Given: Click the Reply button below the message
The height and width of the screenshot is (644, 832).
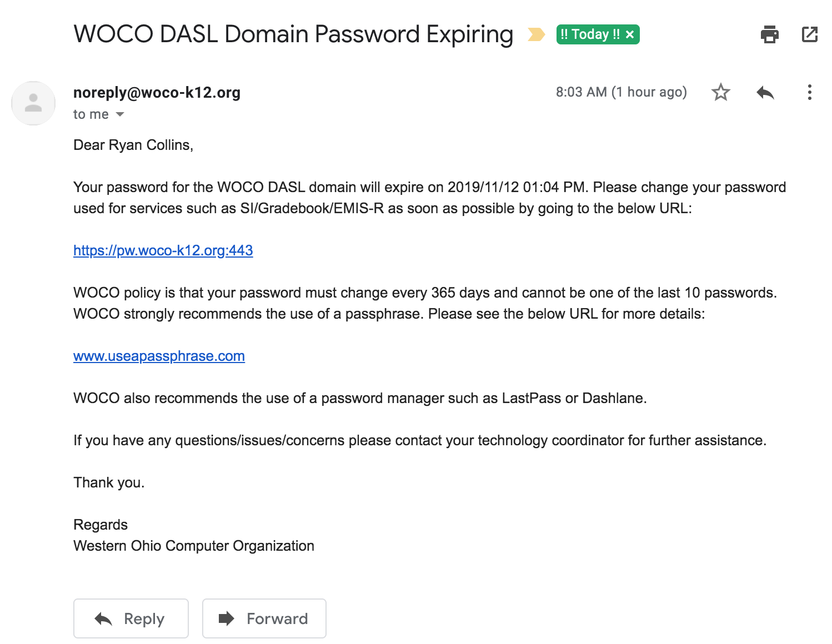Looking at the screenshot, I should [131, 618].
